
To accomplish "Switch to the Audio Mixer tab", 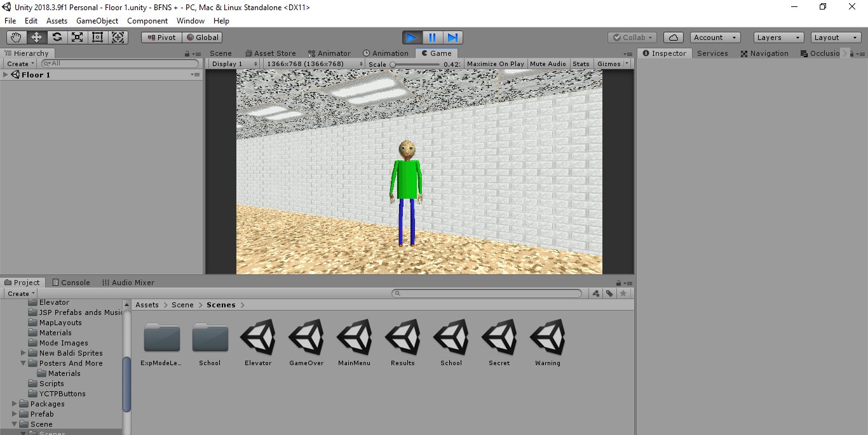I will click(128, 283).
